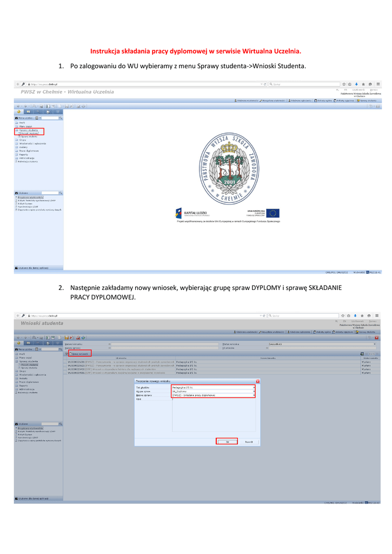The height and width of the screenshot is (554, 392).
Task: Click the reload icon in the upper browser address bar
Action: [264, 84]
